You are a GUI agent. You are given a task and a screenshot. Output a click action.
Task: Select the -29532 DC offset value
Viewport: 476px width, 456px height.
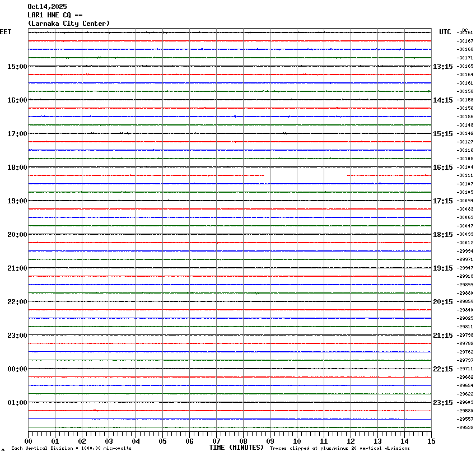[x=465, y=428]
